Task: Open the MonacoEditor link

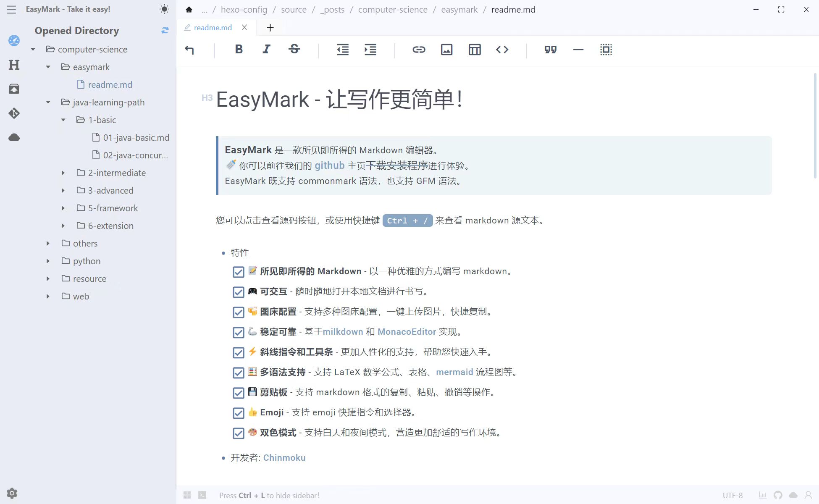Action: (x=407, y=332)
